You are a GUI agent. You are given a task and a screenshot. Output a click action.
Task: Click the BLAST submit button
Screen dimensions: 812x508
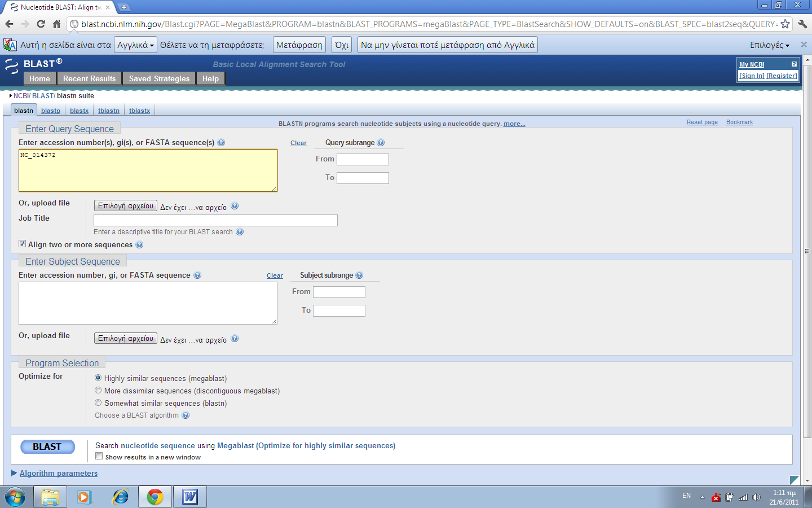point(47,446)
